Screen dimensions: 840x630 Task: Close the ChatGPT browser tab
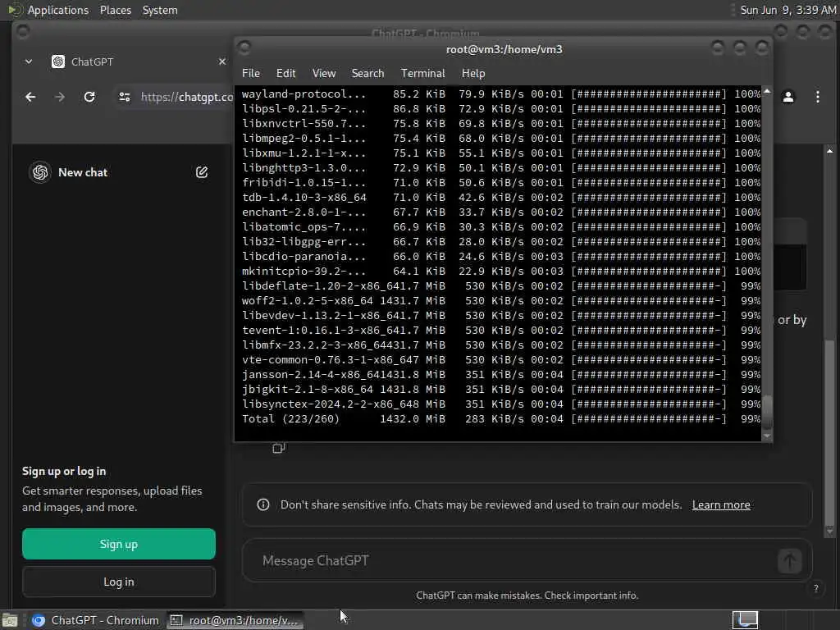tap(222, 62)
